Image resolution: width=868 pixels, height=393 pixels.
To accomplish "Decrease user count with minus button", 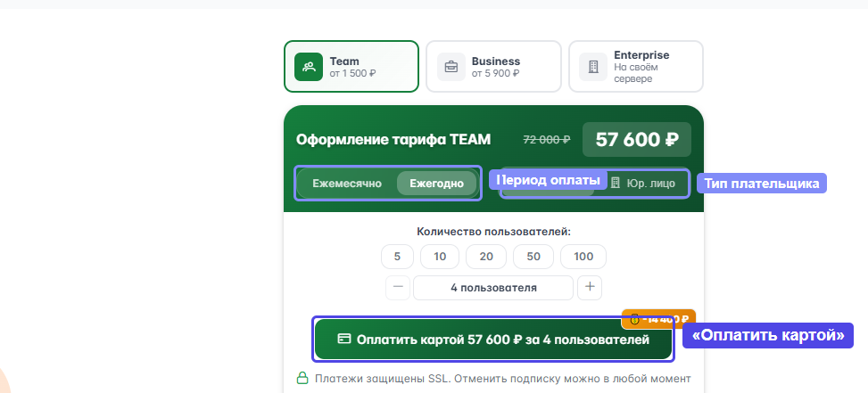I will [398, 288].
